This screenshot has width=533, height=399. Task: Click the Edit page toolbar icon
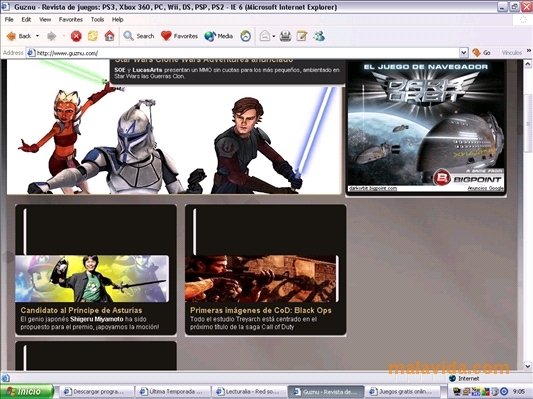point(302,36)
